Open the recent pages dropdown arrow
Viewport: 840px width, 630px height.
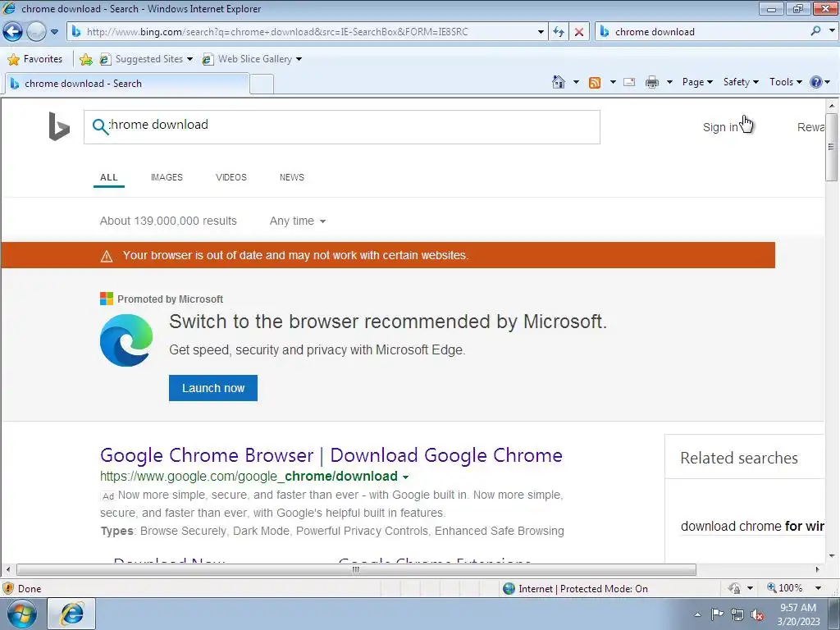tap(54, 32)
